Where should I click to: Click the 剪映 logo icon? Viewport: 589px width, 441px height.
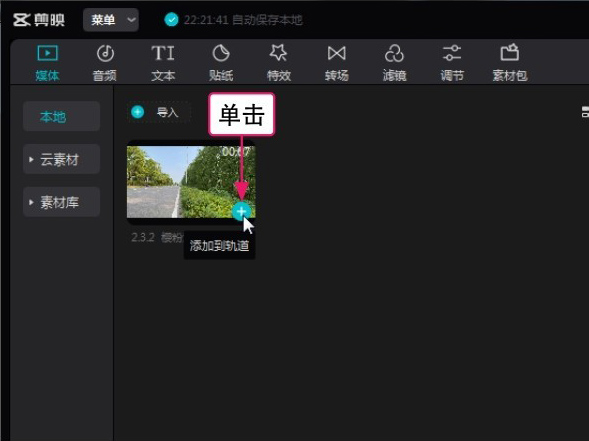[21, 20]
